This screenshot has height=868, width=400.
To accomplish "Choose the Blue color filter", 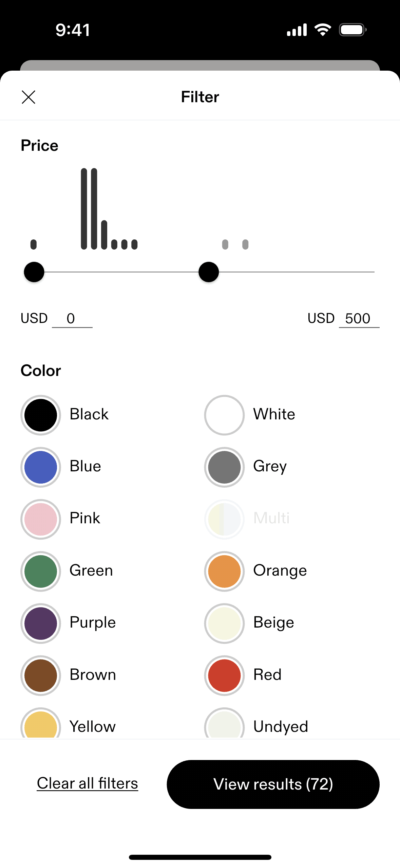I will [41, 467].
